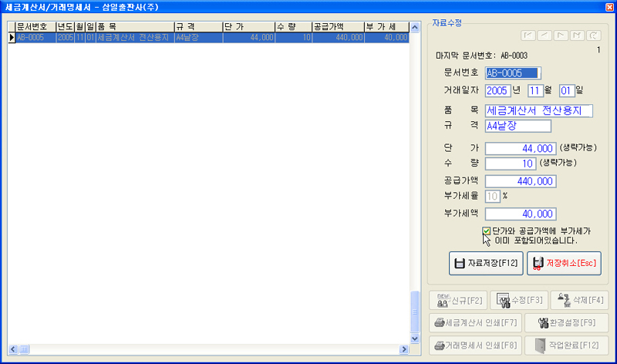Select the 440,000 supply amount cell in grid
Viewport: 617px width, 364px height.
(x=338, y=38)
